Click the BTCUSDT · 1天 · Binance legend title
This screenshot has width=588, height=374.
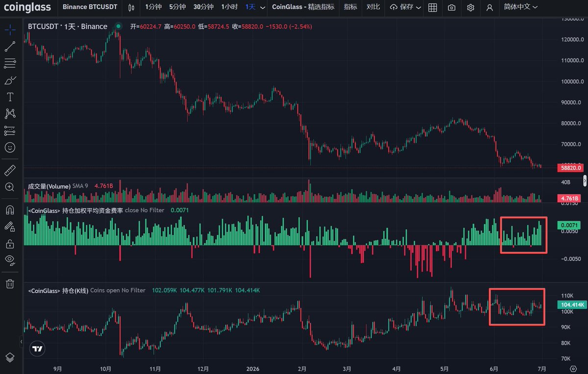pyautogui.click(x=68, y=26)
